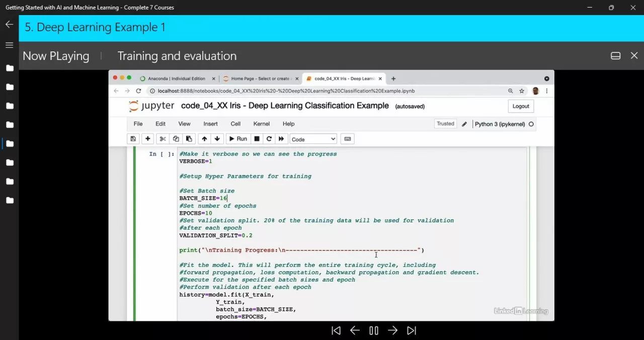
Task: Move cell up with the arrow icon
Action: click(x=204, y=139)
